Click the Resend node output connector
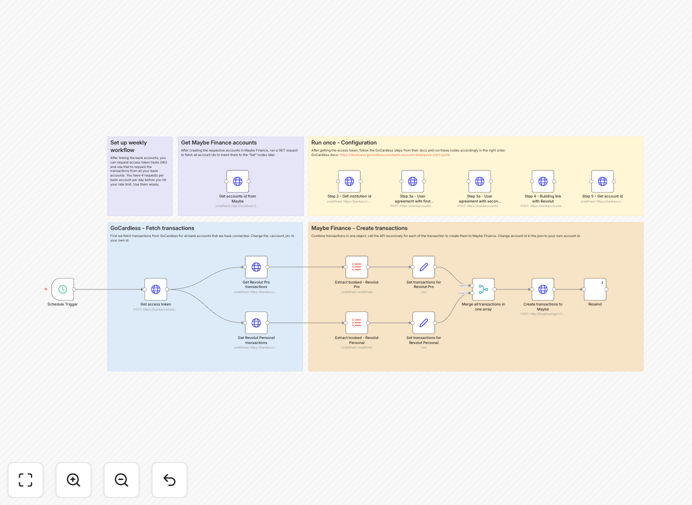 [x=607, y=289]
